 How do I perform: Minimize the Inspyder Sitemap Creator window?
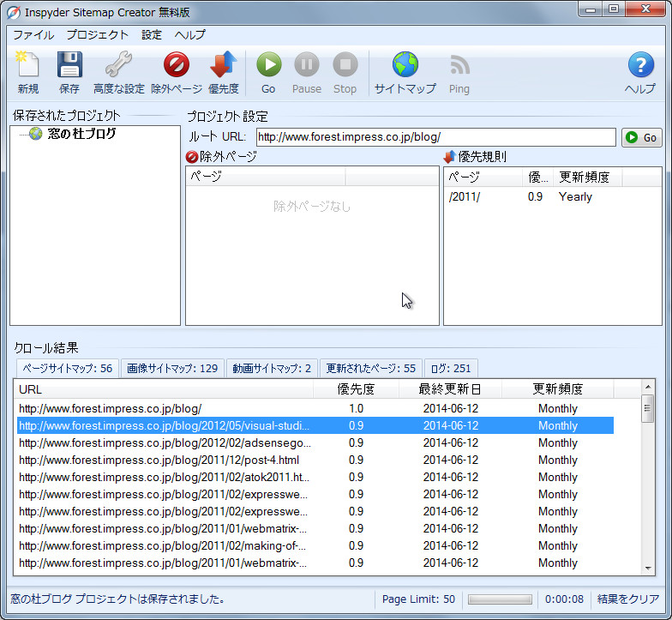(590, 9)
